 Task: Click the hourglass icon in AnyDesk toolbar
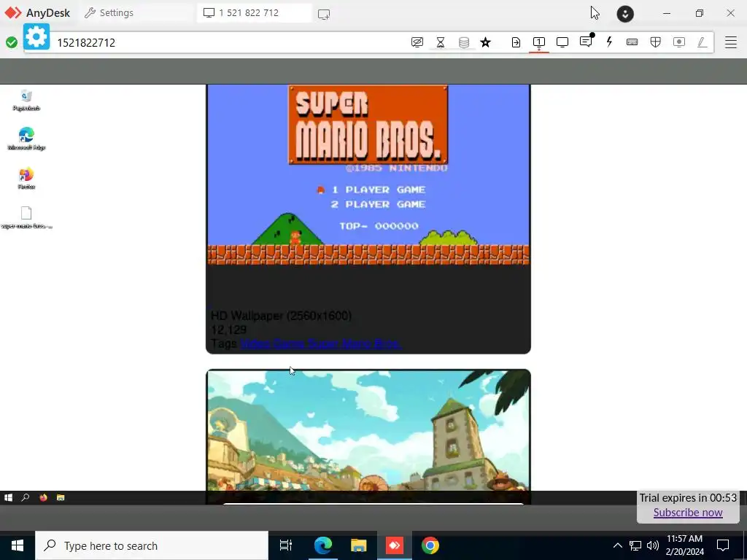point(441,42)
